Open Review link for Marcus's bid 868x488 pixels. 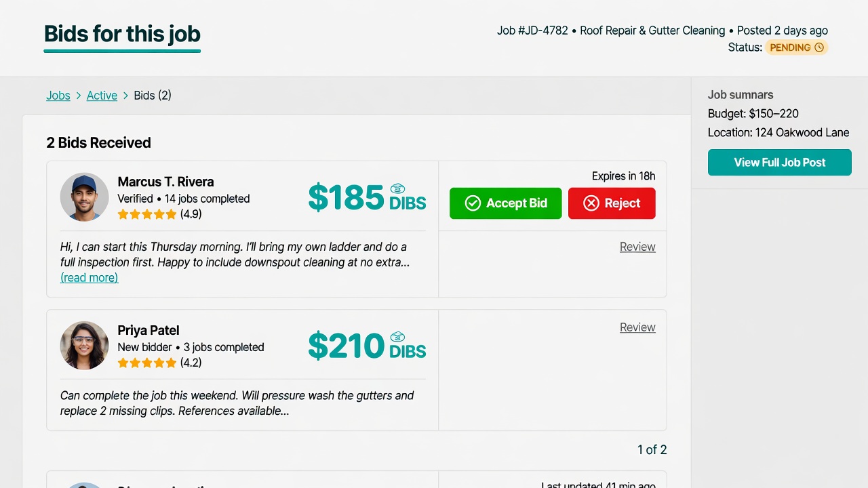(x=637, y=247)
